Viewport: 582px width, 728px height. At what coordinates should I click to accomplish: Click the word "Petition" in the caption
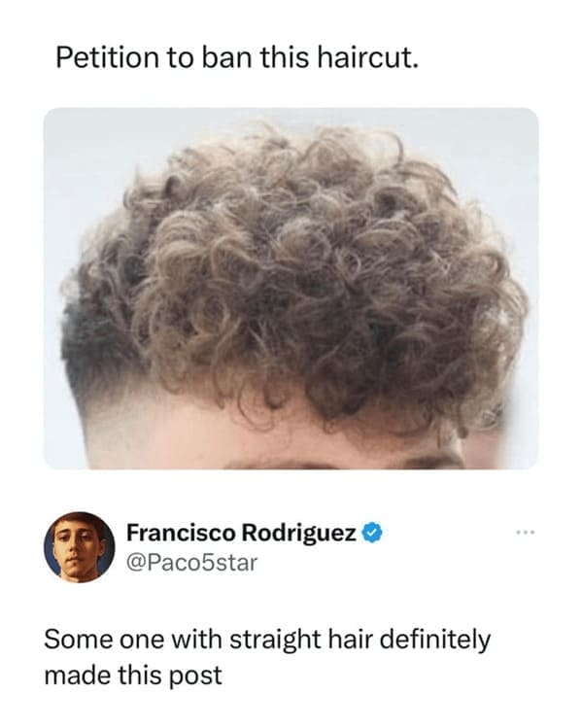[107, 58]
